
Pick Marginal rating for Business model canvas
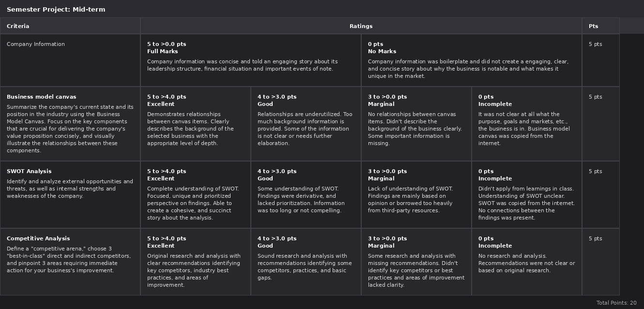(x=416, y=124)
